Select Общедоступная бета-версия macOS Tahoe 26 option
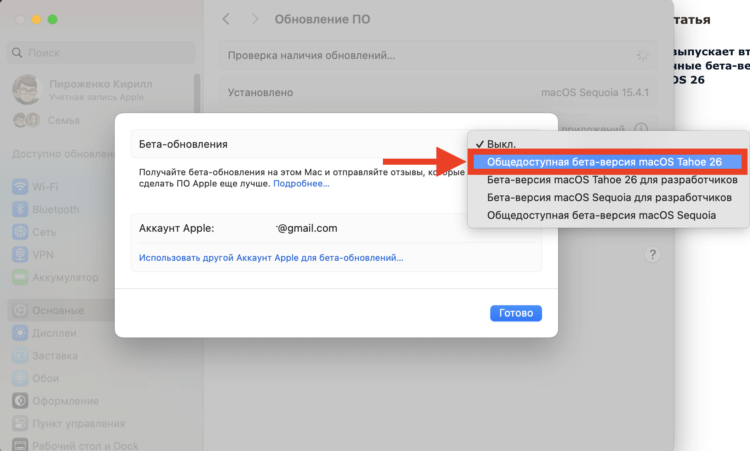 click(x=605, y=162)
